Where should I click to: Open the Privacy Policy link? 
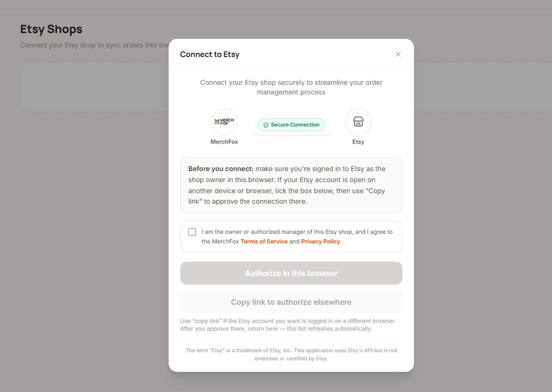[x=321, y=241]
